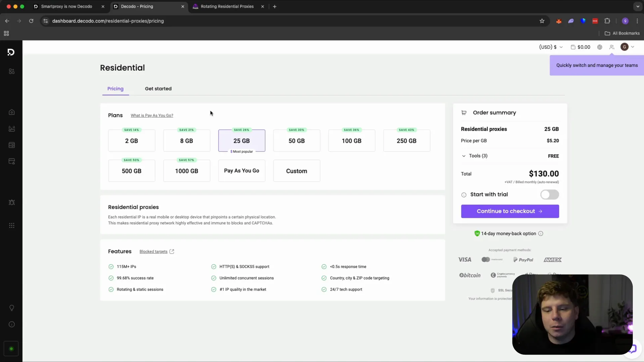Open the bug/scraper icon in the sidebar
Screen dimensions: 644x362
point(12,202)
